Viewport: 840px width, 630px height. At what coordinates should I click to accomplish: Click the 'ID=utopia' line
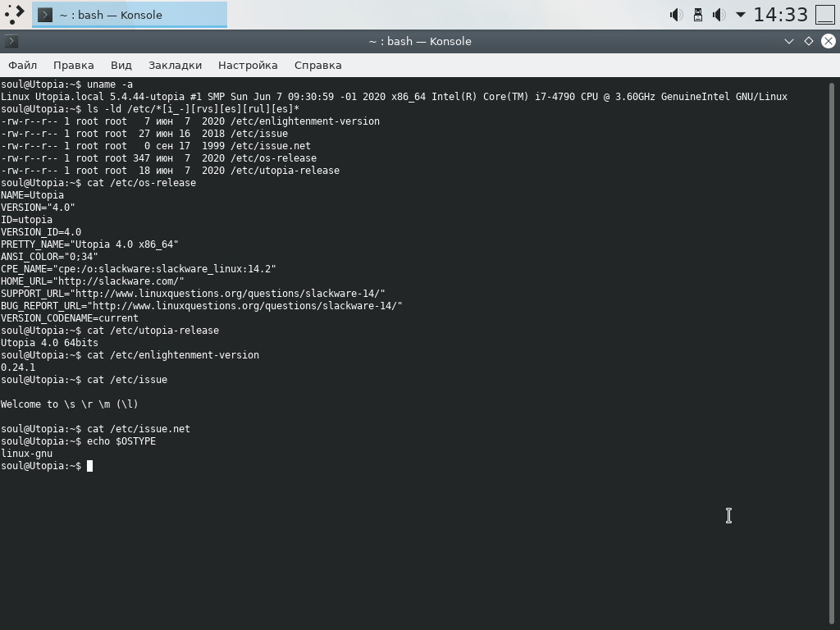(27, 220)
